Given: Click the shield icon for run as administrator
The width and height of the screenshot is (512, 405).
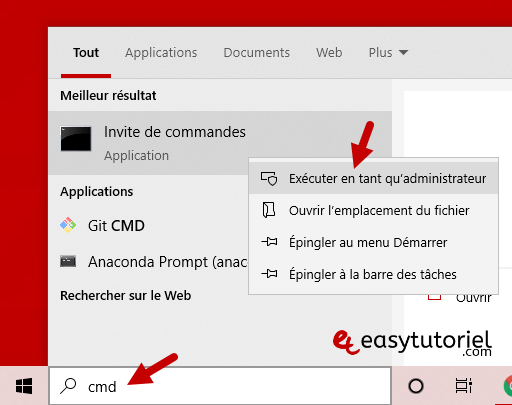Looking at the screenshot, I should (269, 179).
